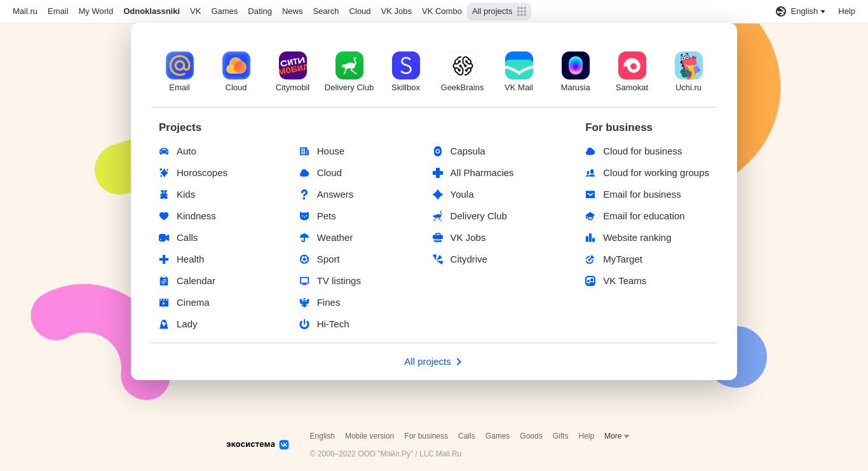Click the sparkle icon beside Horoscopes
Image resolution: width=868 pixels, height=471 pixels.
pyautogui.click(x=164, y=173)
